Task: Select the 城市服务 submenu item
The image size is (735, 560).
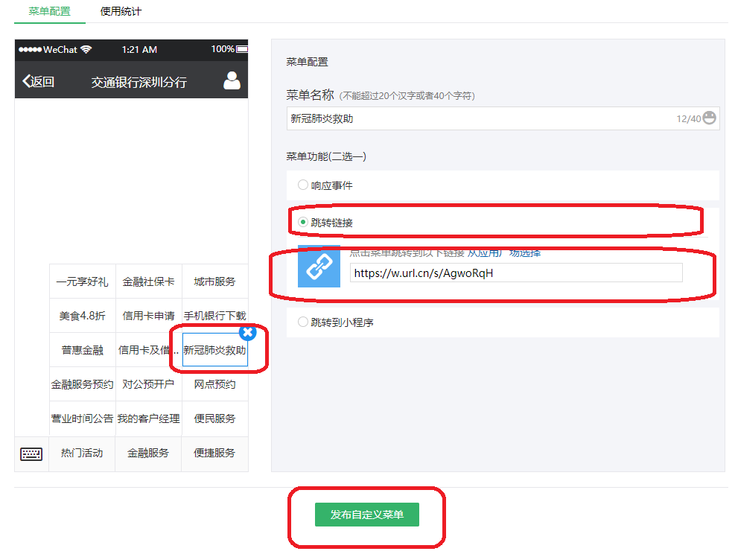Action: pos(214,281)
